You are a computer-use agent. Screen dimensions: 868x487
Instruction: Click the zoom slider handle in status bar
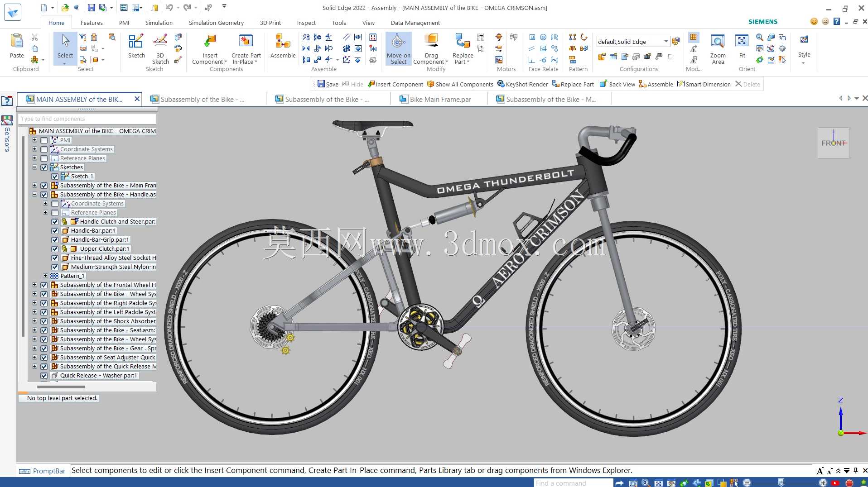click(781, 482)
